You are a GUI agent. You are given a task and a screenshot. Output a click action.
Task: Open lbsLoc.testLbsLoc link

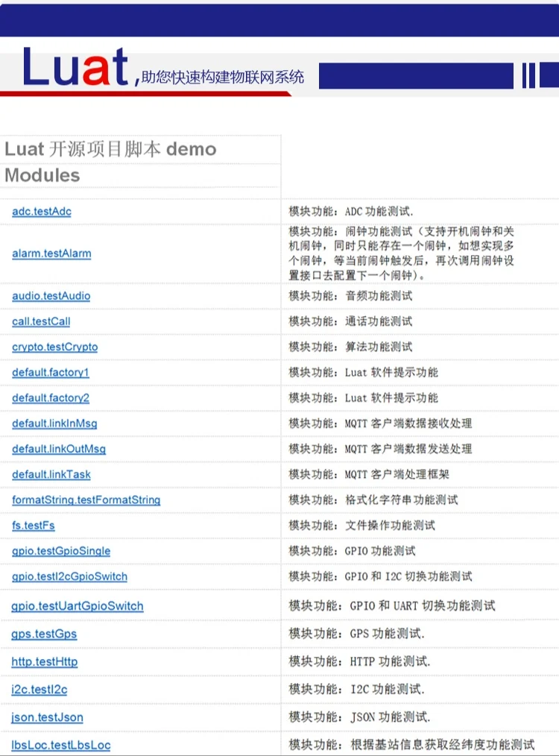tap(60, 746)
